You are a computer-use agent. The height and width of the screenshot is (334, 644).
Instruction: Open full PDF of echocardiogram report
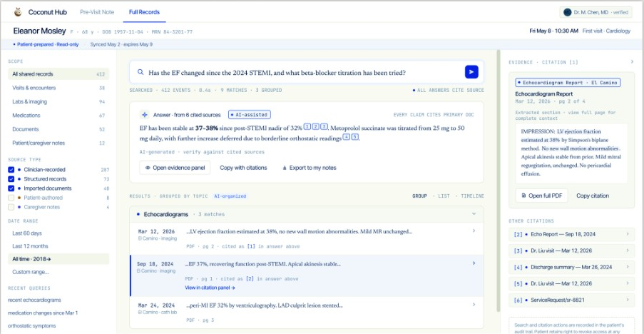point(541,196)
